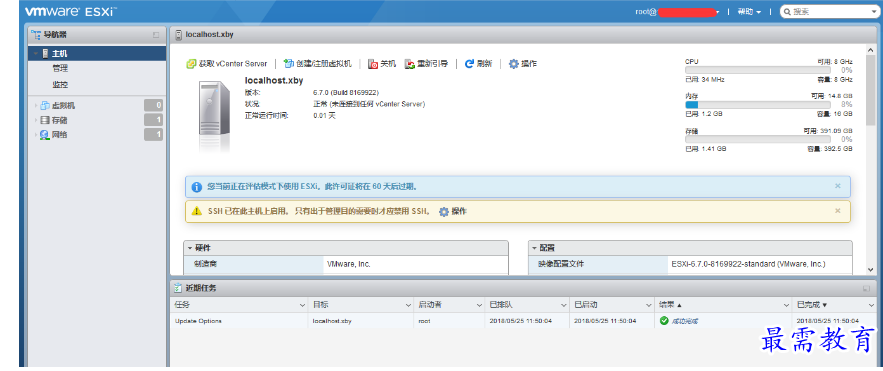
Task: Click the CPU usage bar
Action: pyautogui.click(x=757, y=70)
